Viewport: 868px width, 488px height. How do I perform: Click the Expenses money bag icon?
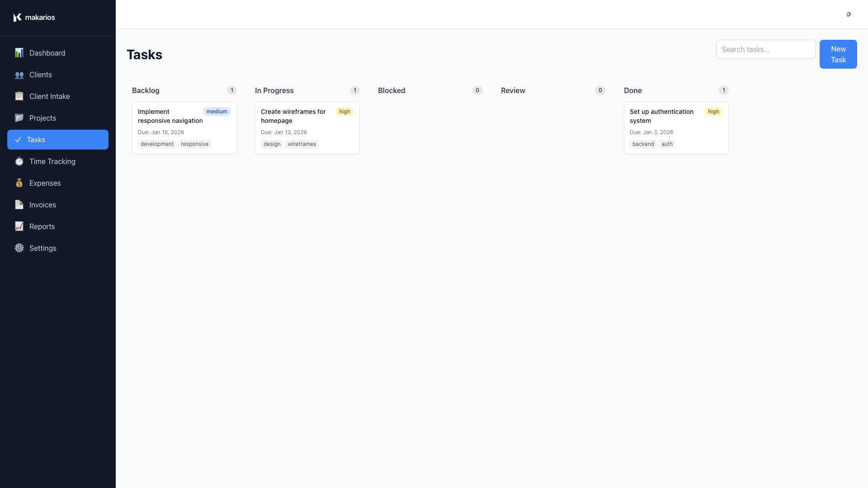pyautogui.click(x=19, y=183)
